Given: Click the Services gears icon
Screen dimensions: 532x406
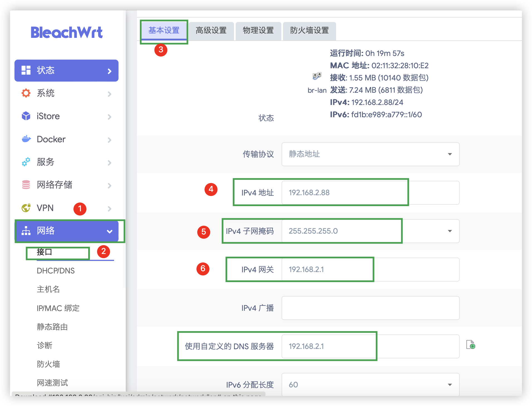Looking at the screenshot, I should (x=26, y=162).
